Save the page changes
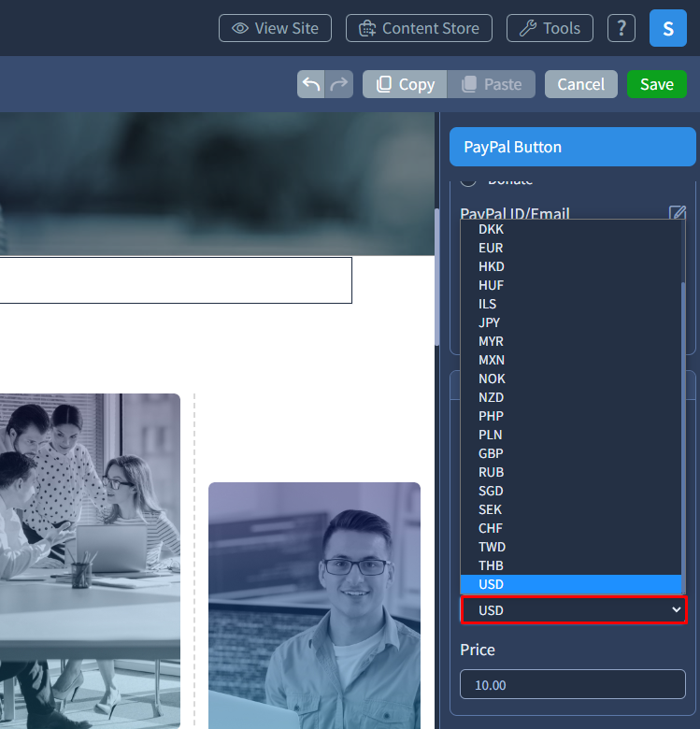 pos(657,84)
